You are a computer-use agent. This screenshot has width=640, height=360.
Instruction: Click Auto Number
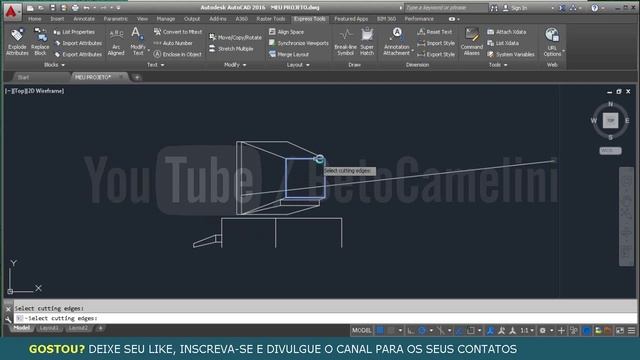tap(173, 43)
